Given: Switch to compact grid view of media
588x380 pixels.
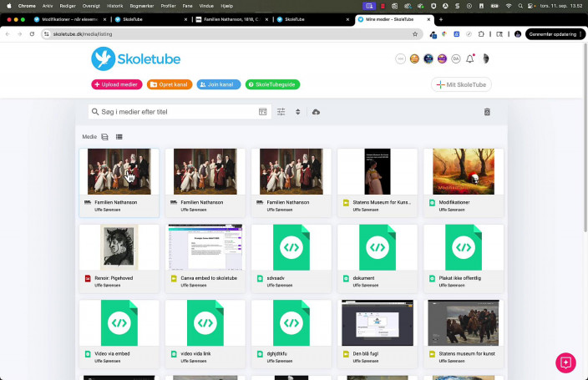Looking at the screenshot, I should point(105,136).
